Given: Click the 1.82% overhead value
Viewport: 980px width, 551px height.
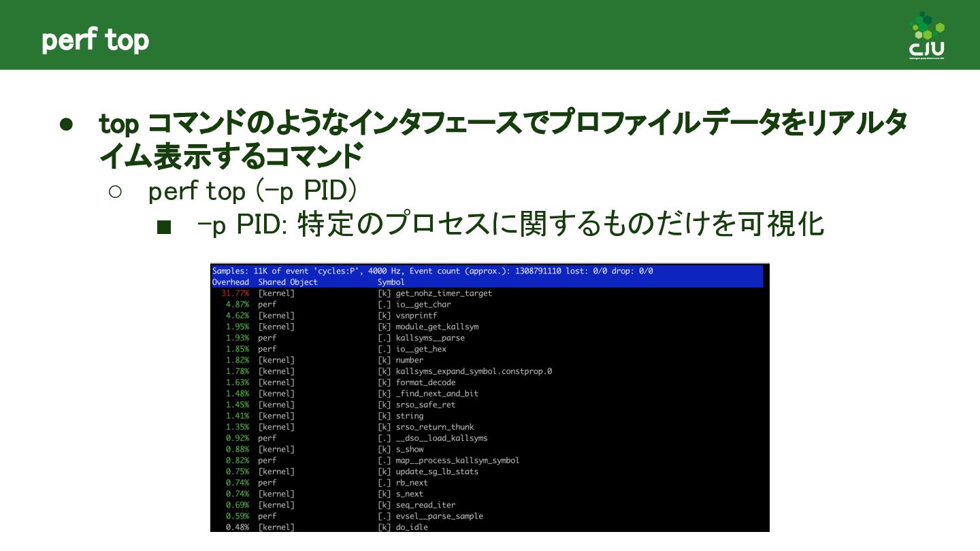Looking at the screenshot, I should pos(238,360).
